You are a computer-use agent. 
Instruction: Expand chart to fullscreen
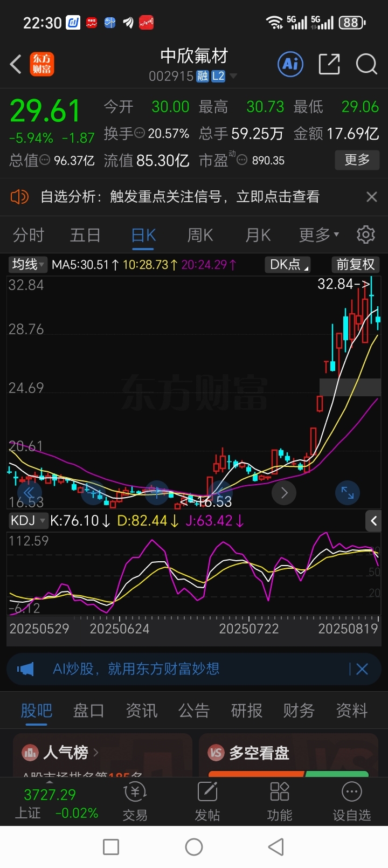[347, 492]
